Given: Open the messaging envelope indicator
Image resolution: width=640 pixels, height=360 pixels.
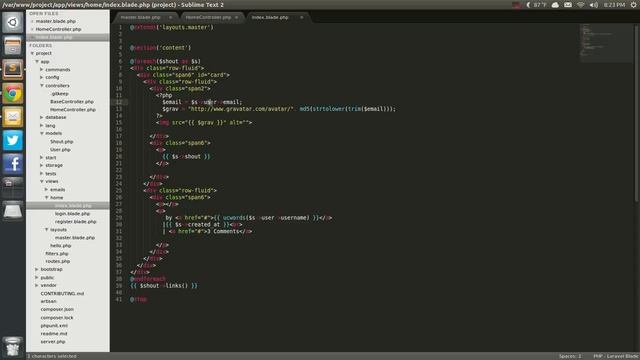Looking at the screenshot, I should [568, 5].
